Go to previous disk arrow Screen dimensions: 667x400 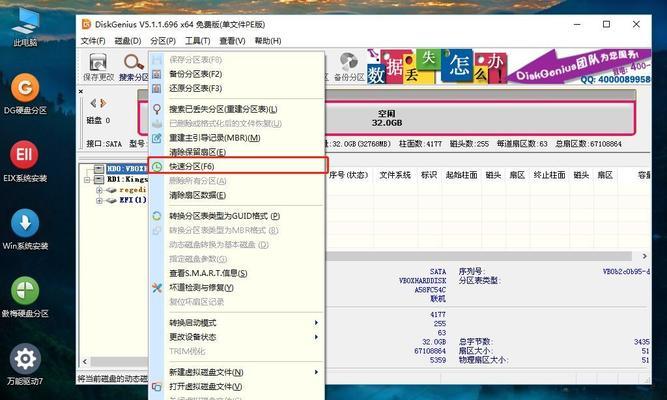[x=93, y=103]
